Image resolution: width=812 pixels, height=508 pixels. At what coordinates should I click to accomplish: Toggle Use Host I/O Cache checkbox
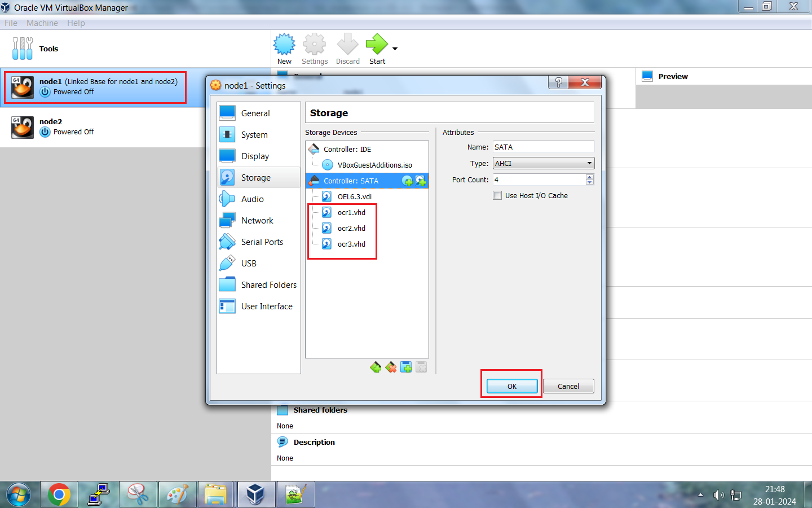point(497,195)
